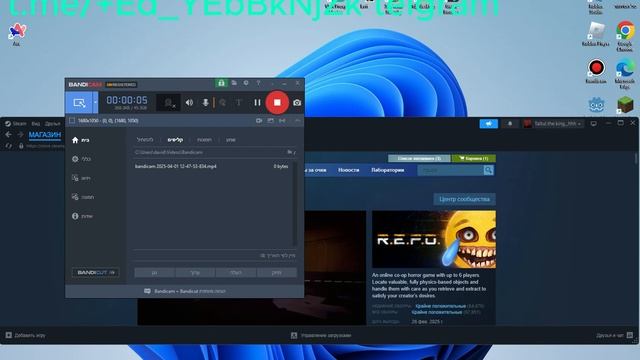Viewport: 640px width, 360px height.
Task: Toggle the Bandicam speaker sound icon
Action: [189, 103]
